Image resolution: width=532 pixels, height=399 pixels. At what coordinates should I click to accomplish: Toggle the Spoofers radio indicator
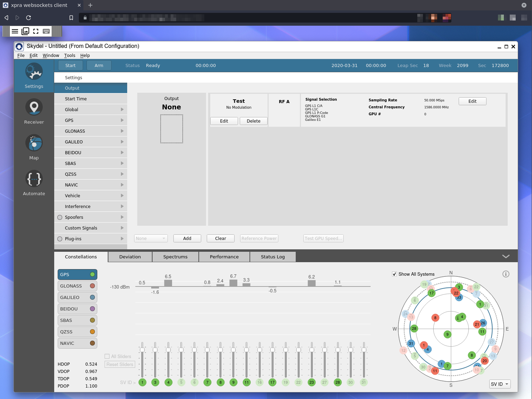(60, 217)
